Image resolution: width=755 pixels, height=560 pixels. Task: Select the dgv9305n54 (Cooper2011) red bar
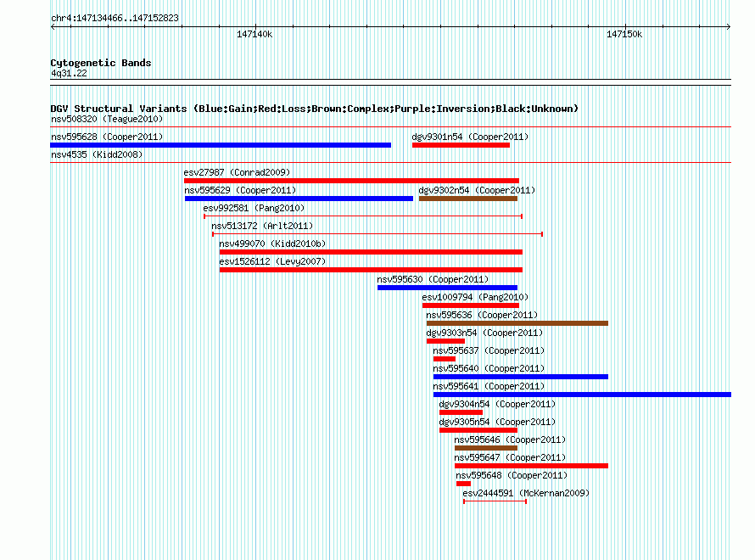(478, 430)
